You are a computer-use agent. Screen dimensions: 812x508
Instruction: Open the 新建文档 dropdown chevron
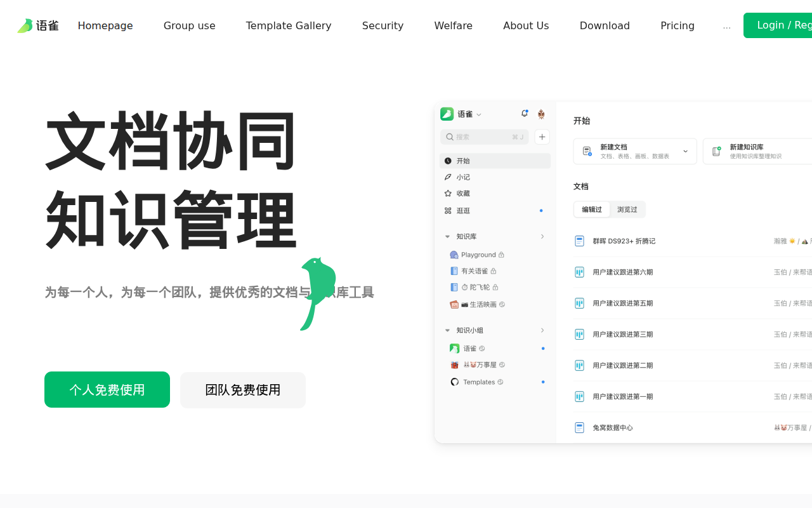[x=685, y=151]
